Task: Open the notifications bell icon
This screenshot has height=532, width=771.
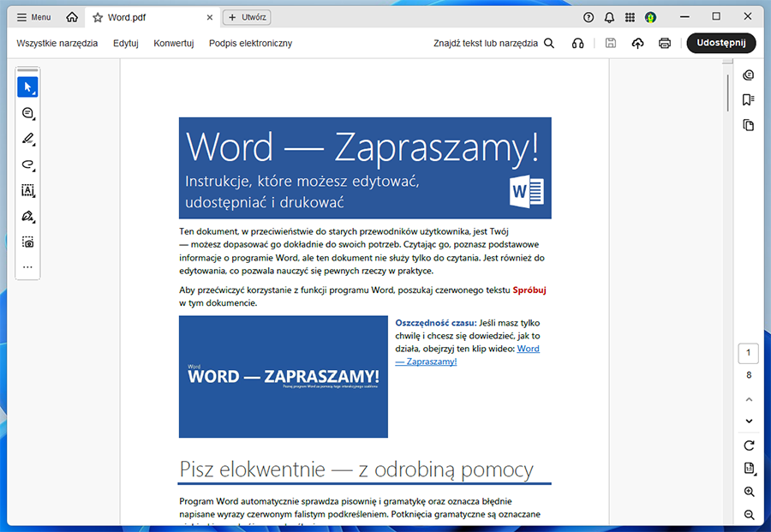Action: click(x=609, y=18)
